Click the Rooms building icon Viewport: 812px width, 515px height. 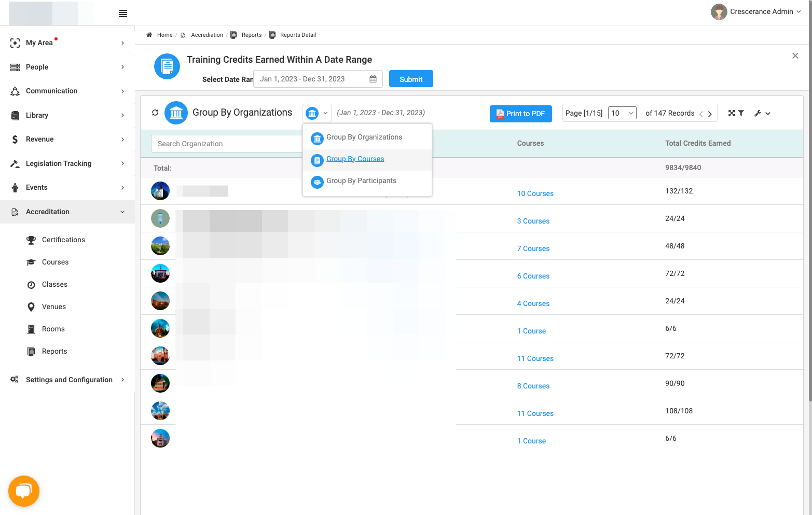click(31, 329)
